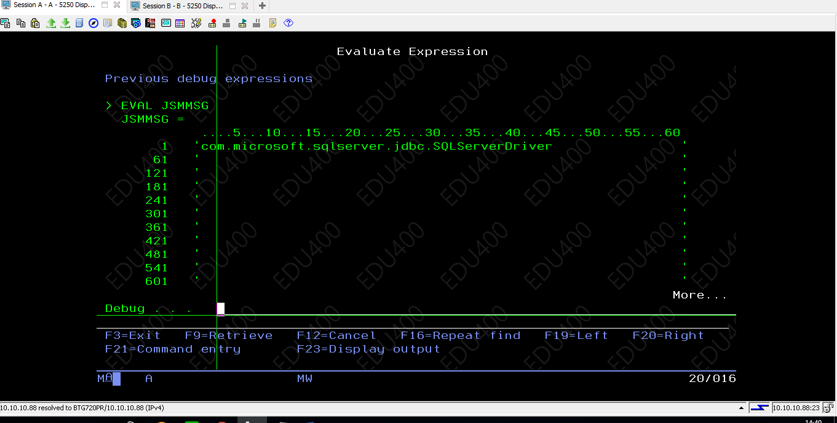Click the yellow note page icon

coord(273,23)
